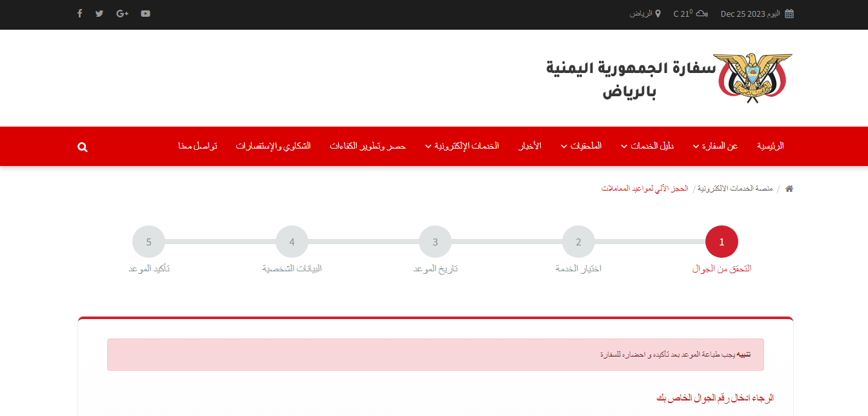Click the Yemen embassy eagle emblem logo
The height and width of the screenshot is (416, 868).
(x=752, y=78)
